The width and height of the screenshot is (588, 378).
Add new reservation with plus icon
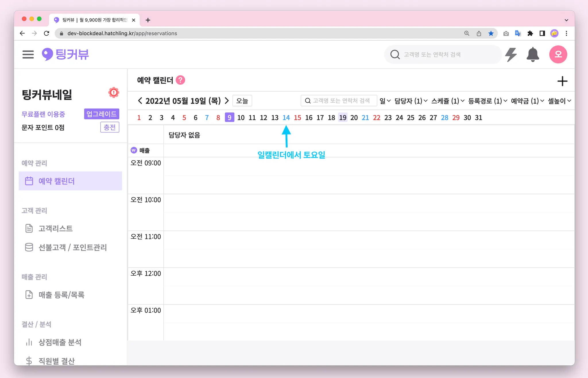coord(562,81)
